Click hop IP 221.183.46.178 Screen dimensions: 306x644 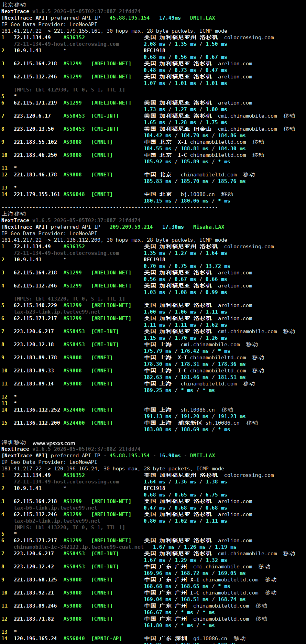click(x=35, y=175)
